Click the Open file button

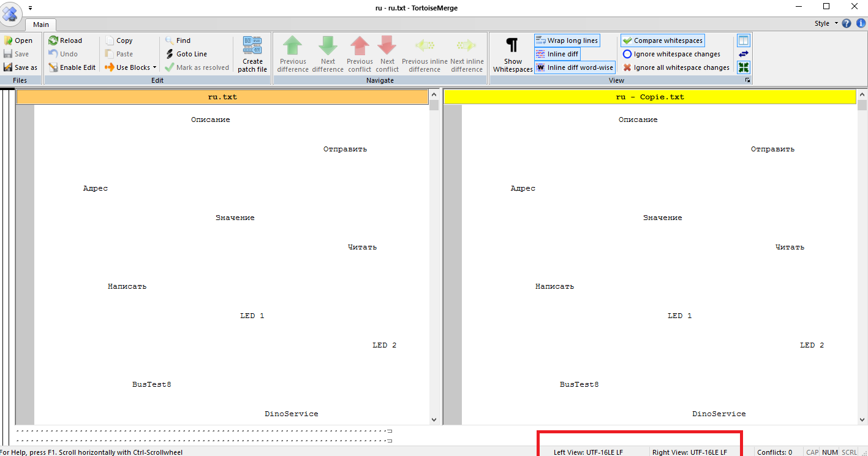pos(18,40)
